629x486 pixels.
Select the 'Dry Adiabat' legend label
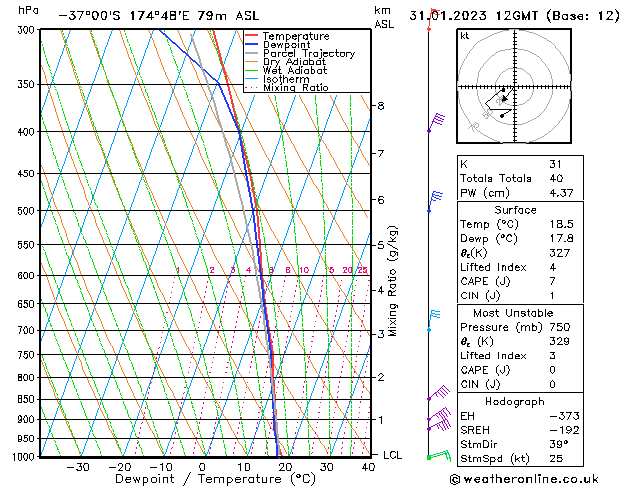pos(294,62)
